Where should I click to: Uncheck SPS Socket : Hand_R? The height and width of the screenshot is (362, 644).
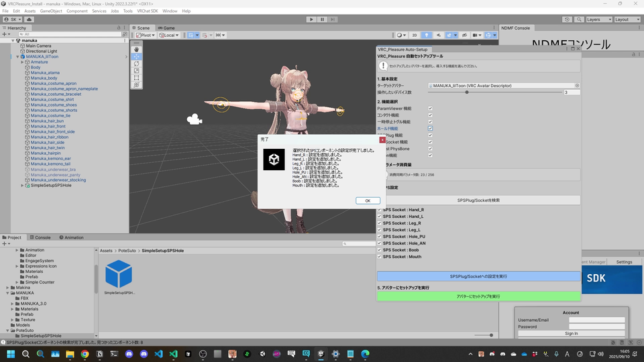pyautogui.click(x=380, y=210)
